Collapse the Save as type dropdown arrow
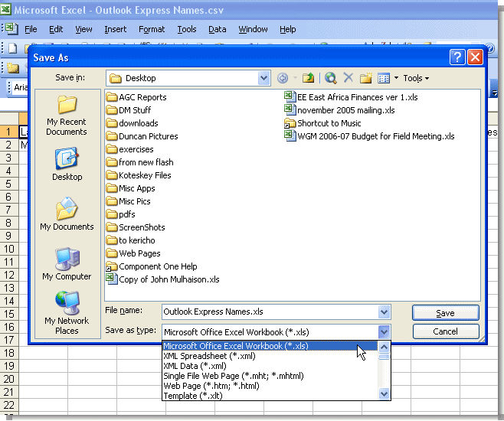Viewport: 504px width, 421px height. 384,332
